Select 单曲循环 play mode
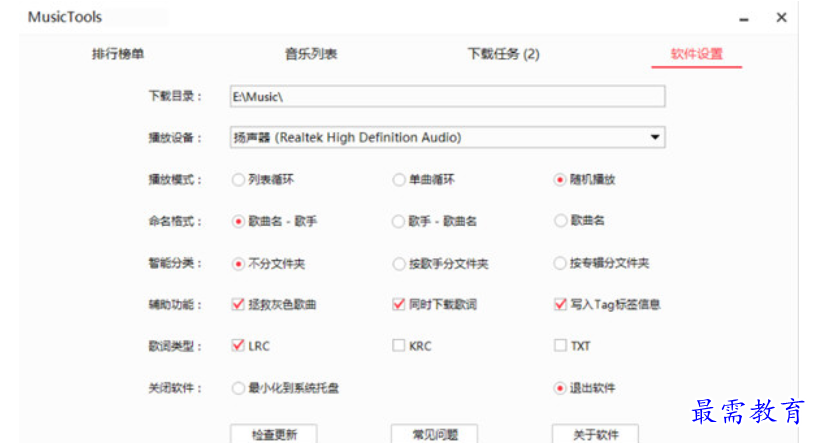 coord(398,180)
